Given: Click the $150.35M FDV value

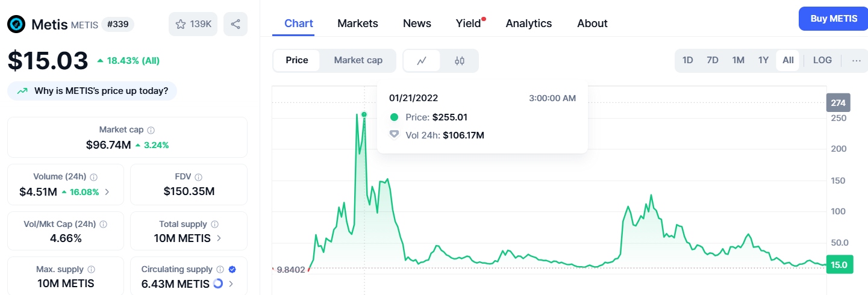Looking at the screenshot, I should click(x=189, y=191).
